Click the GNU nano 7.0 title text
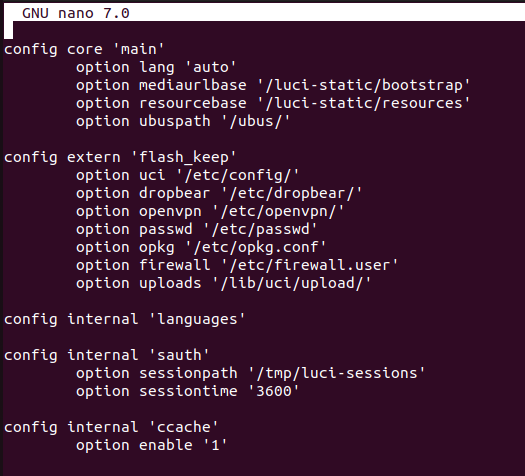525x476 pixels. click(x=76, y=13)
